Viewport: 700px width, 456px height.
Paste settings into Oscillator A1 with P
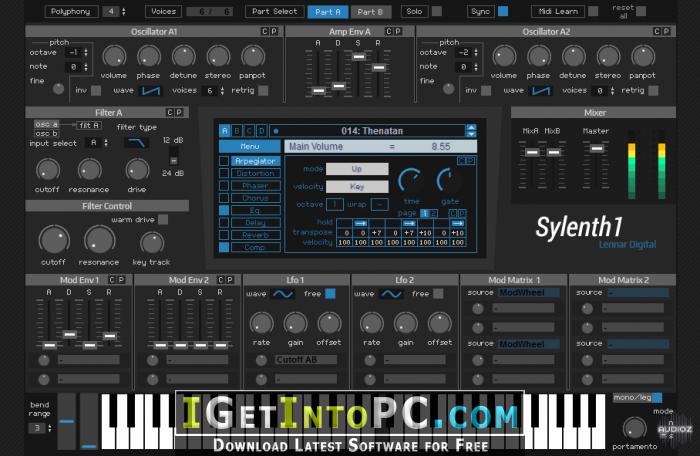(274, 31)
